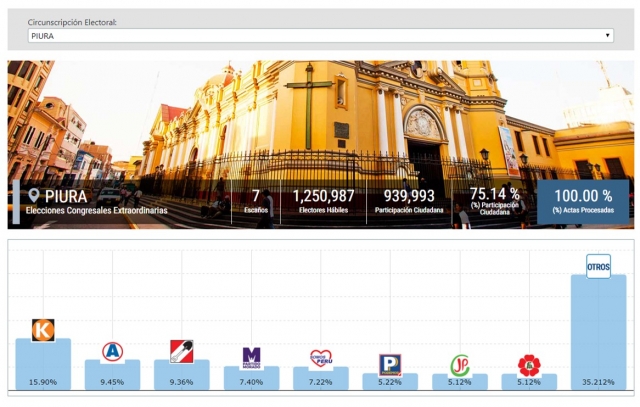Screen dimensions: 640x407
Task: Open the Circunscripción Electoral dropdown
Action: [320, 36]
